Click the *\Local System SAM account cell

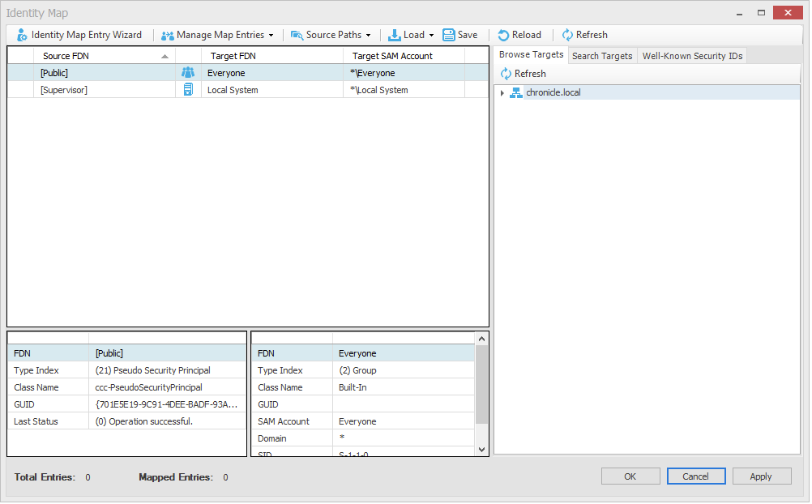click(x=404, y=90)
